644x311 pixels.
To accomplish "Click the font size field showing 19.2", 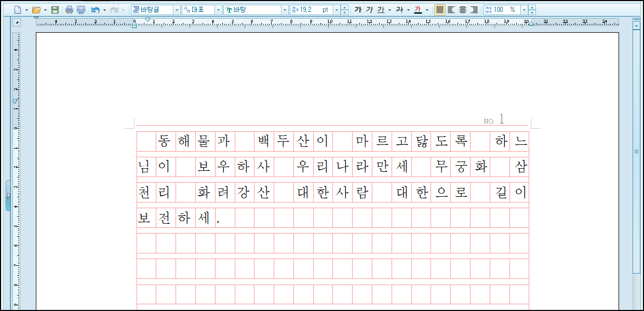I will (311, 10).
